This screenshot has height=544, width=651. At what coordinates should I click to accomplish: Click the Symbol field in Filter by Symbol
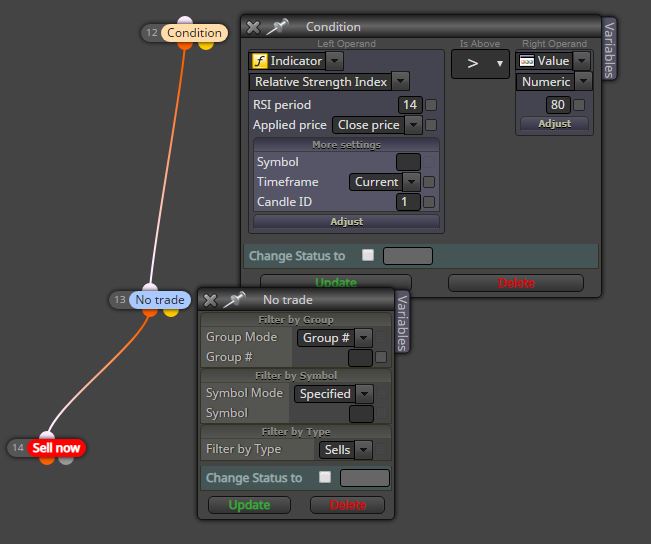tap(361, 414)
